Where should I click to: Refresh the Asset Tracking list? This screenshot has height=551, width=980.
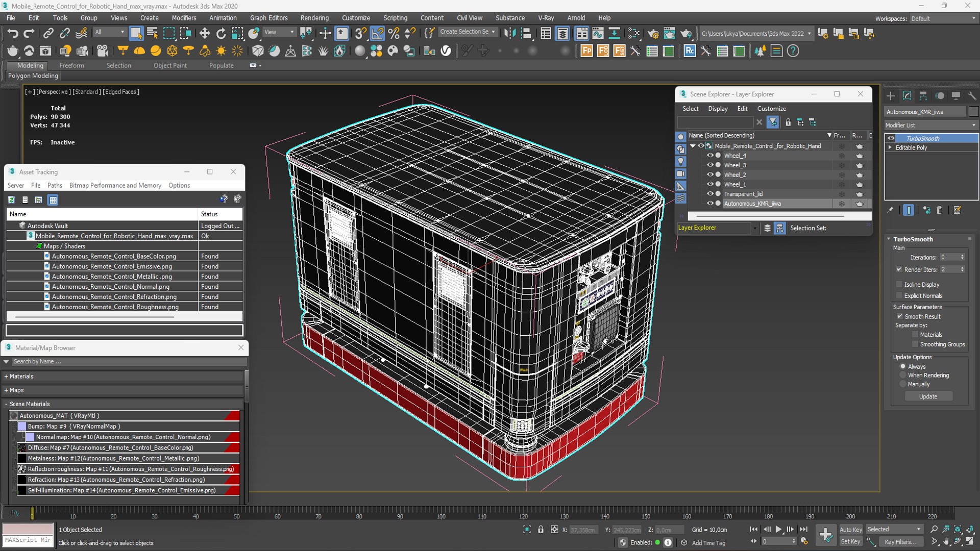11,199
